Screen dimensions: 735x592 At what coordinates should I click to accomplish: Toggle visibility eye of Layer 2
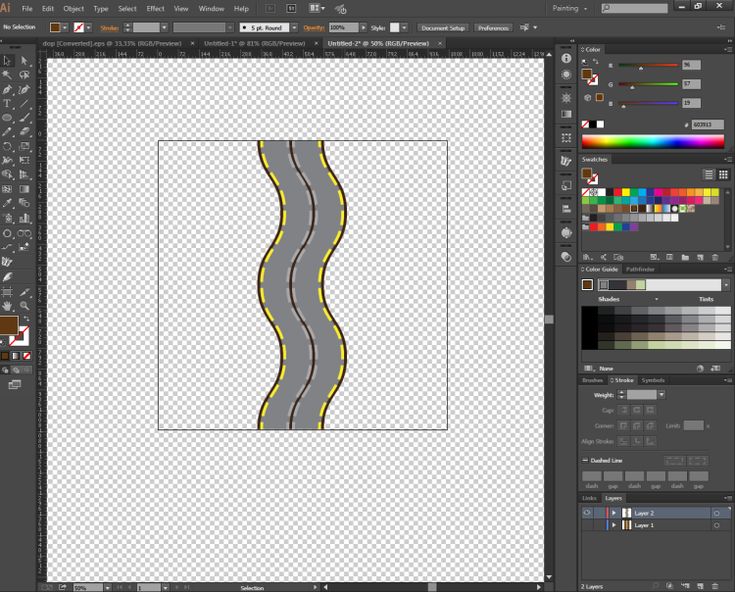click(x=587, y=513)
